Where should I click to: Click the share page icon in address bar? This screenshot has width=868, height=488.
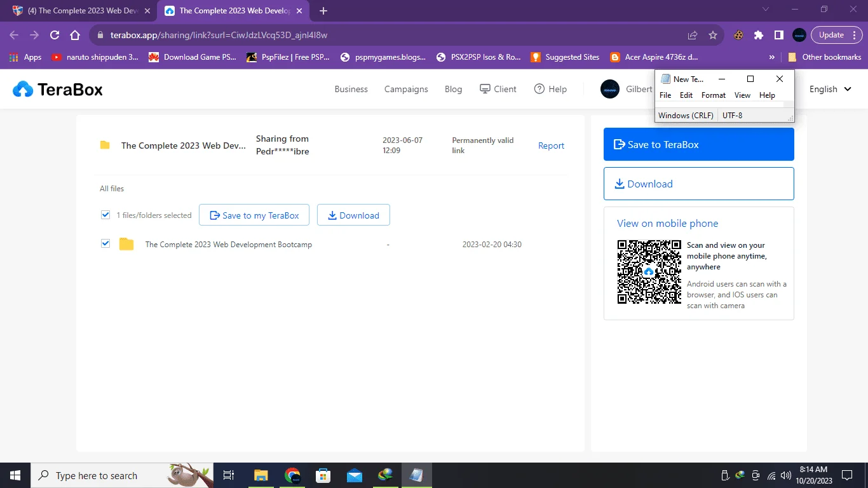click(693, 35)
